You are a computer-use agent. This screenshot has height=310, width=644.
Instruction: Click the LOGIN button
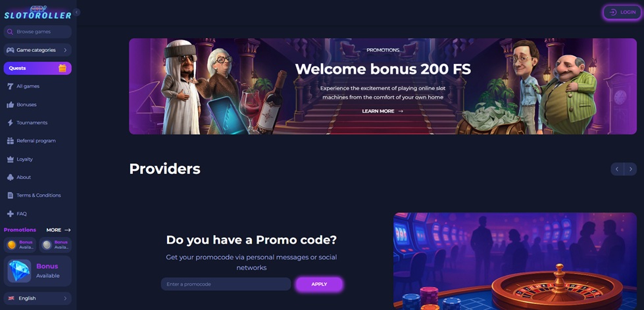622,13
